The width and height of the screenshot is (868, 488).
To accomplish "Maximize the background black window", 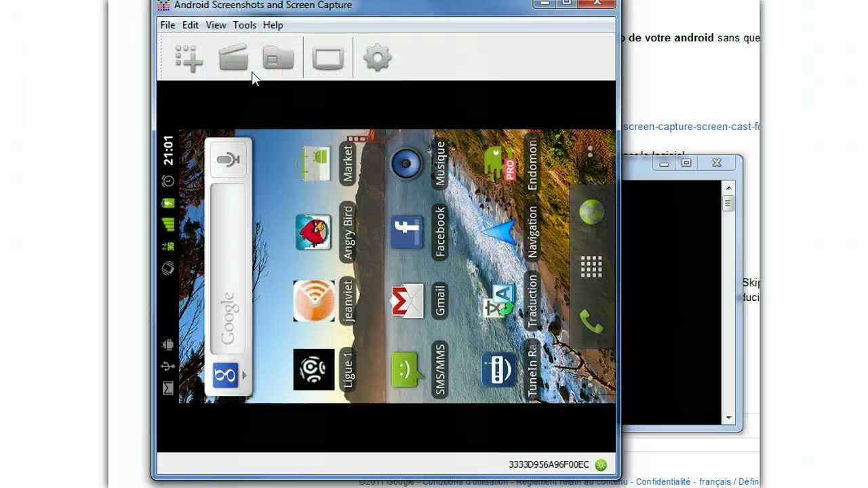I will 686,163.
